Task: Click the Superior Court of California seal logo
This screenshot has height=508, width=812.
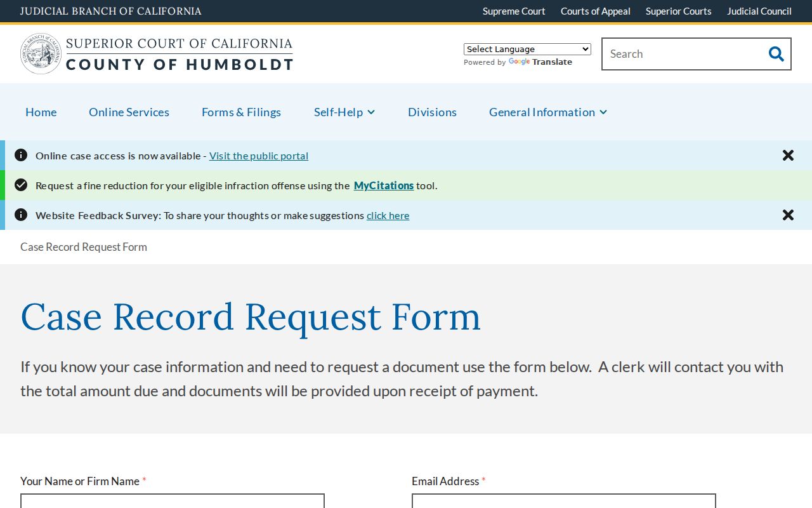Action: point(41,54)
